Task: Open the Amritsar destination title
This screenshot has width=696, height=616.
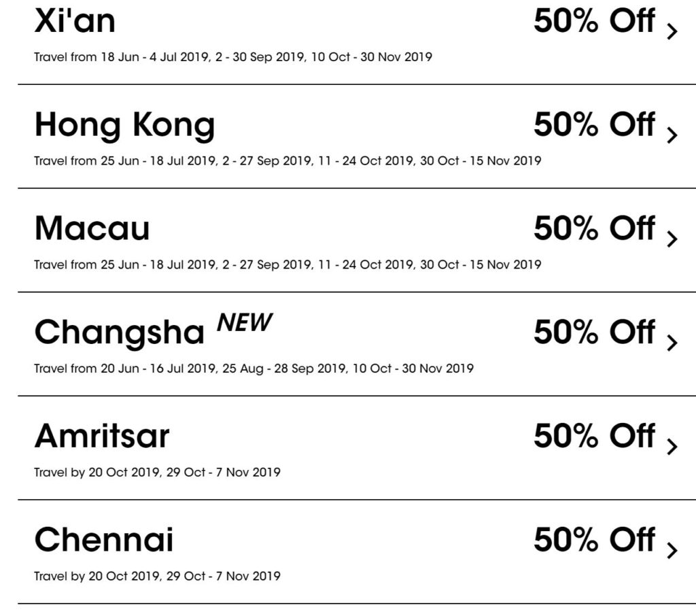Action: 102,436
